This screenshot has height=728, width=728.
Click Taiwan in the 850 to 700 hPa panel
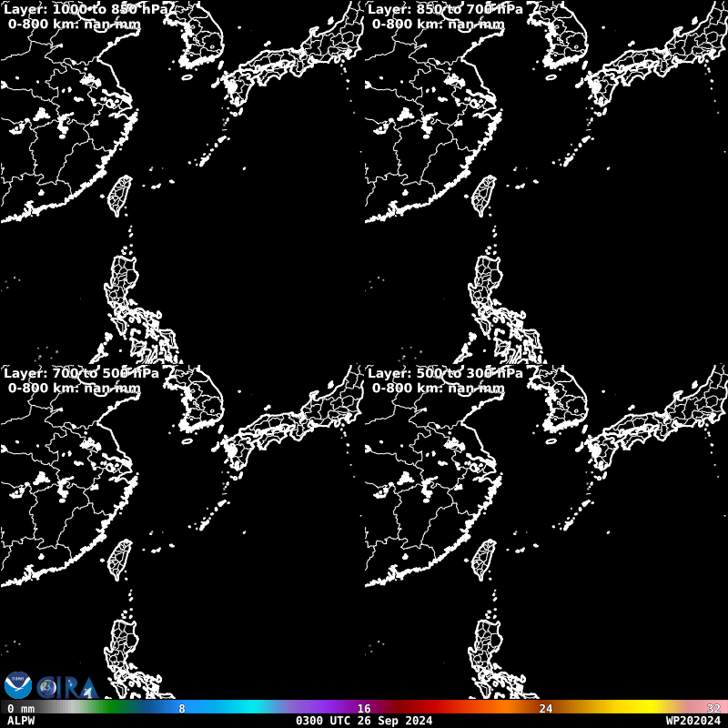pos(484,195)
